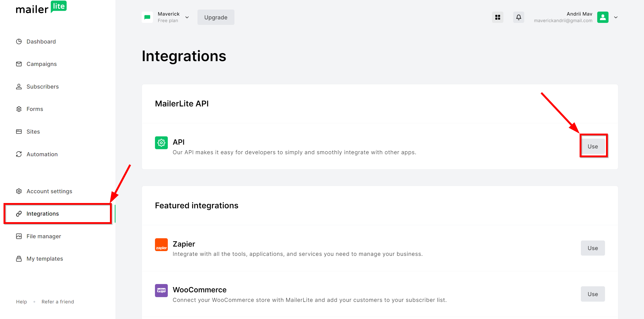The image size is (644, 319).
Task: Expand the Maverick account switcher chevron
Action: [x=187, y=17]
